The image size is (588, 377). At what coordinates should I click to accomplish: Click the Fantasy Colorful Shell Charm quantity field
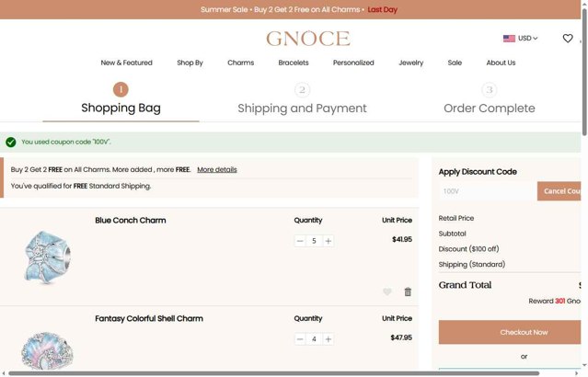tap(314, 339)
